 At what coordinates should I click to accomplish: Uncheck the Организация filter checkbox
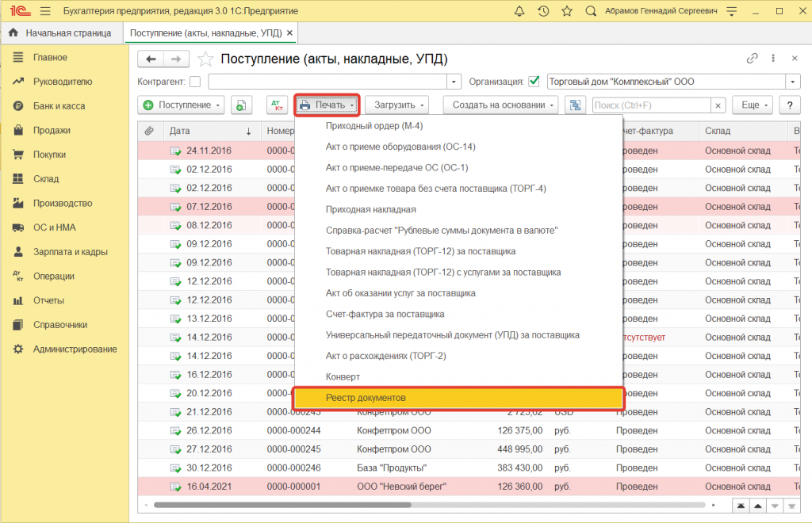click(x=534, y=82)
